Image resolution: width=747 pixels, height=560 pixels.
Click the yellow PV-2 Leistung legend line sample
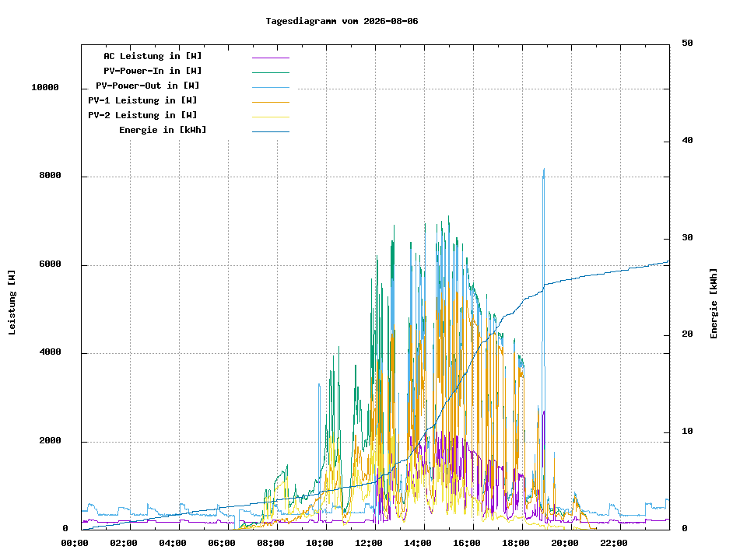(271, 117)
